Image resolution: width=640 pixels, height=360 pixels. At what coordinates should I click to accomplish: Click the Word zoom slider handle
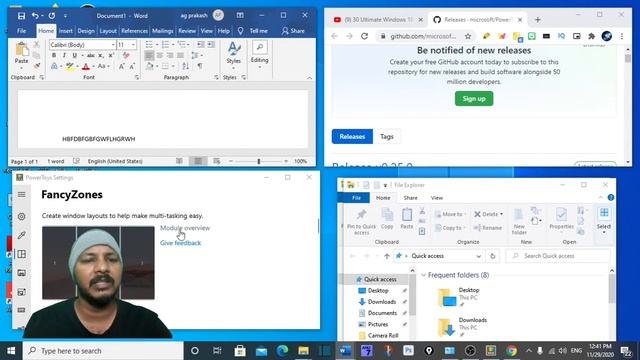click(259, 161)
